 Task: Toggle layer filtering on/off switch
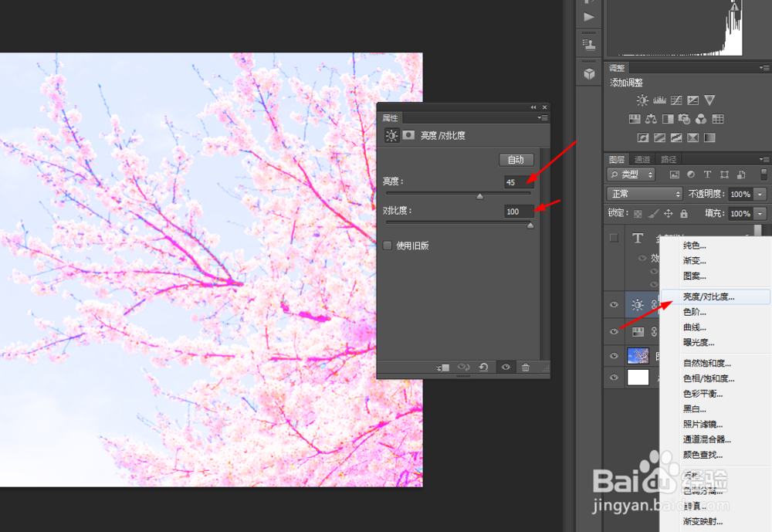coord(764,175)
